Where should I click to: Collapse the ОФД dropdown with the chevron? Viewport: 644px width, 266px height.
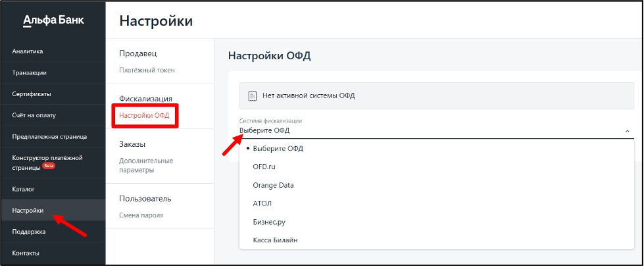[627, 131]
